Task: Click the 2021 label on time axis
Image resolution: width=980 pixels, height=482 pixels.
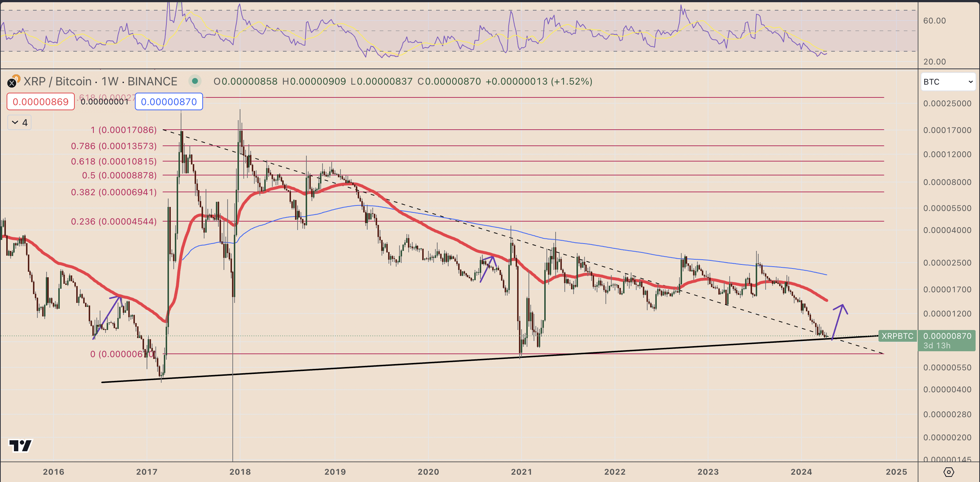Action: coord(521,472)
